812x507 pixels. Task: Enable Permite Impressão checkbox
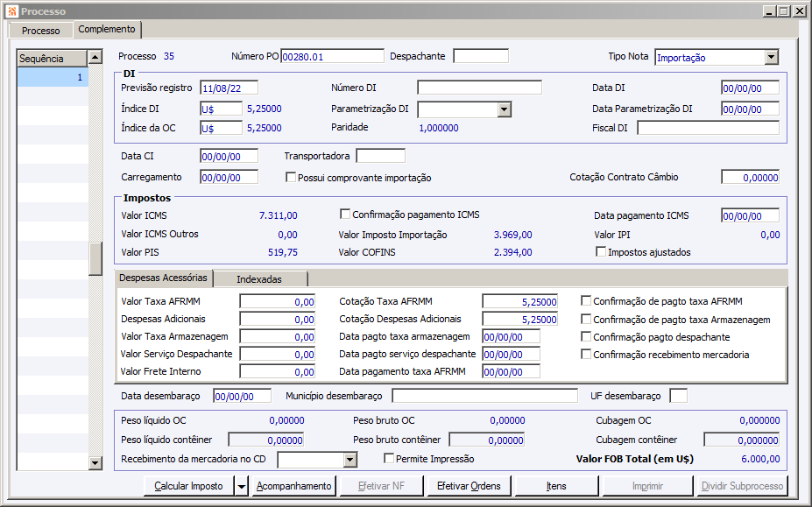tap(390, 459)
